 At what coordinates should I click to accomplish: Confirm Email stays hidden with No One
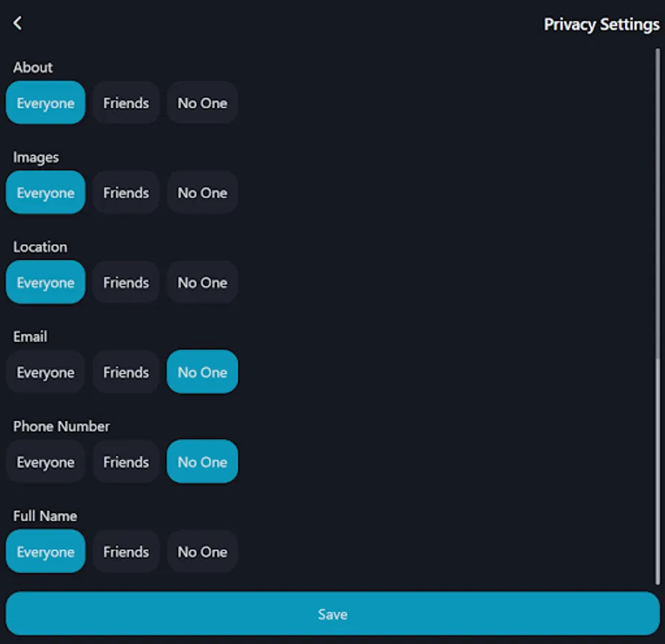tap(202, 372)
